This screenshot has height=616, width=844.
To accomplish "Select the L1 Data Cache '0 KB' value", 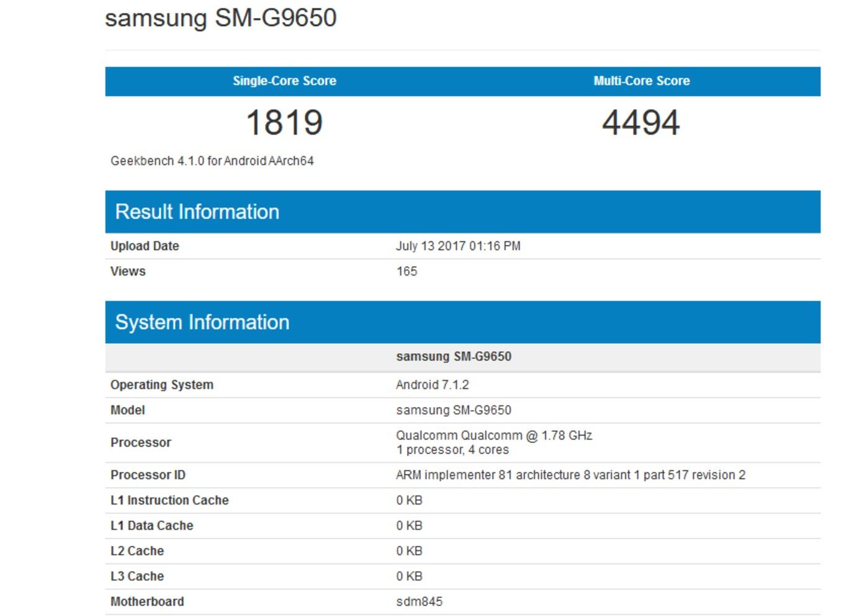I will [409, 525].
